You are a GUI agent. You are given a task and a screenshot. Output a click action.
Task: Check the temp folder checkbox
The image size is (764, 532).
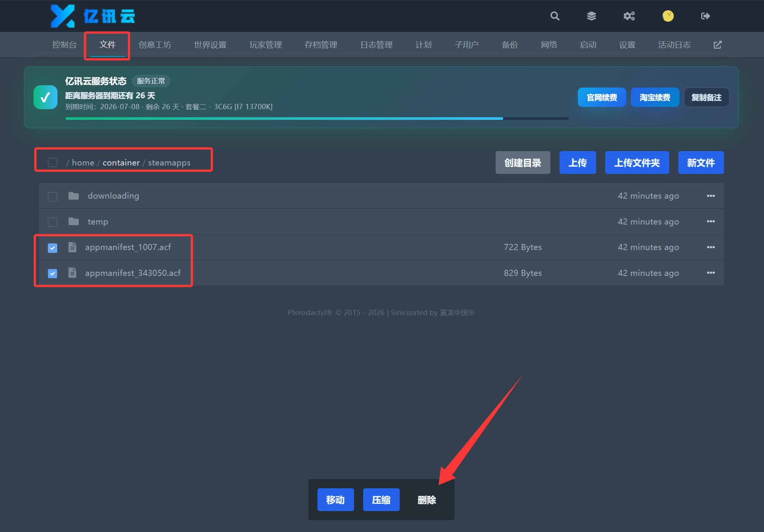tap(53, 222)
